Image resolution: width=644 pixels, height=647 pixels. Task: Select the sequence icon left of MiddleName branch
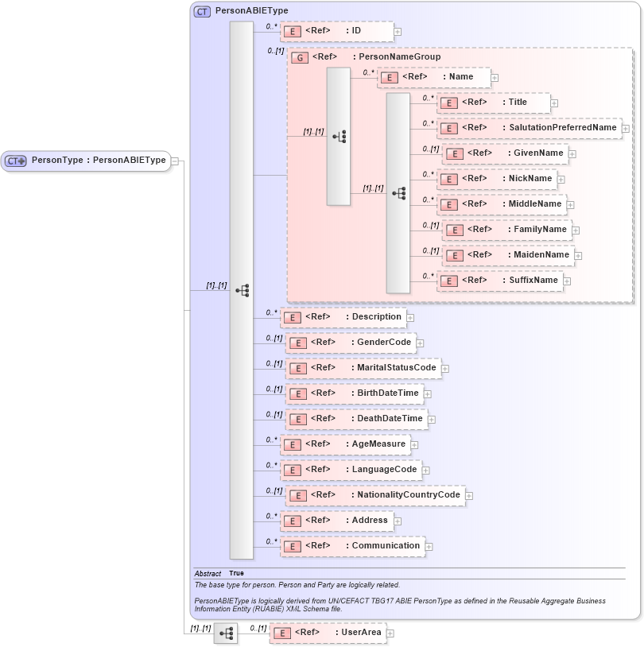[x=398, y=192]
